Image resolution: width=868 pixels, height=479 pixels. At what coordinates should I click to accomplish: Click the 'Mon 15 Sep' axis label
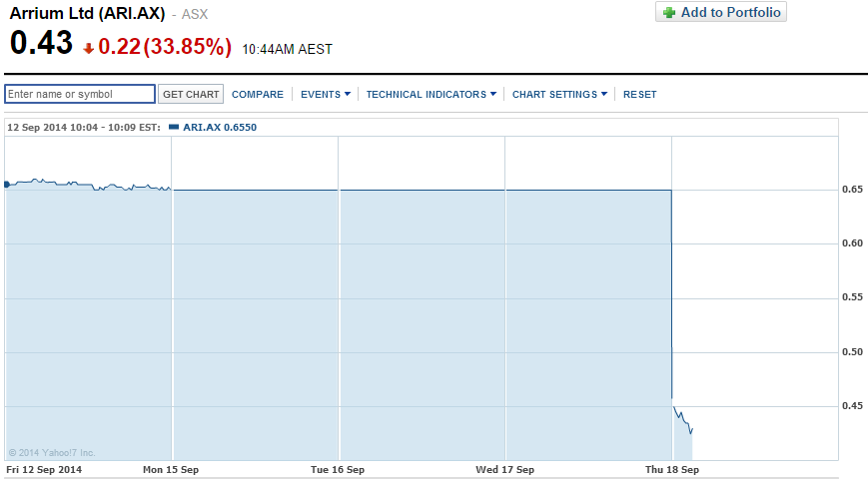coord(170,469)
